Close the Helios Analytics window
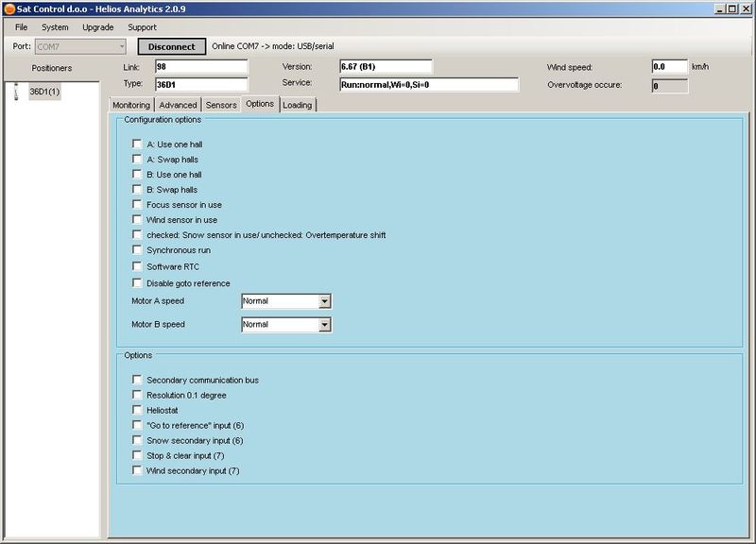 [746, 8]
